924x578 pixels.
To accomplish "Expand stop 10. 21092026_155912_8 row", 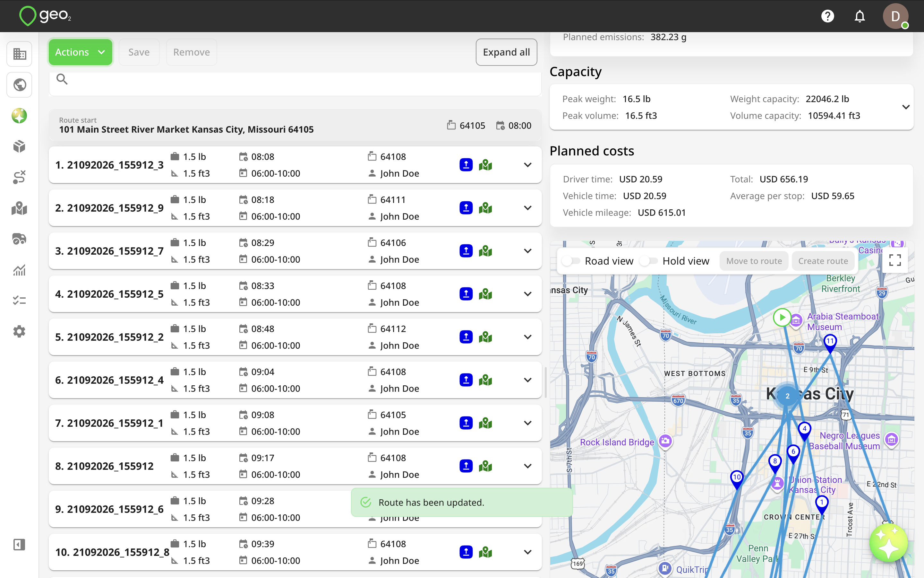I will [528, 552].
